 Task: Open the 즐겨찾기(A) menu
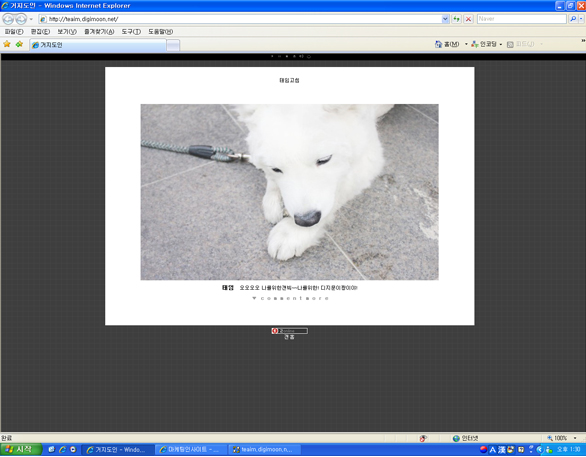click(x=99, y=32)
